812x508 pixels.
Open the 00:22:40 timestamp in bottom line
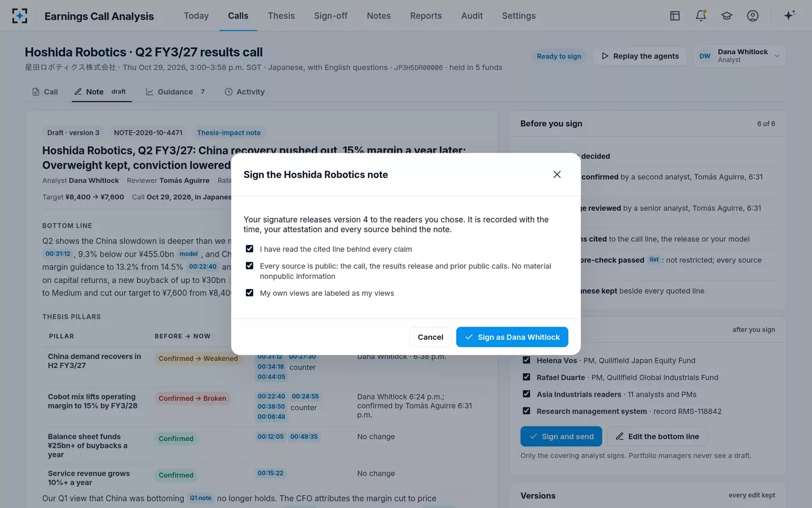pyautogui.click(x=202, y=267)
